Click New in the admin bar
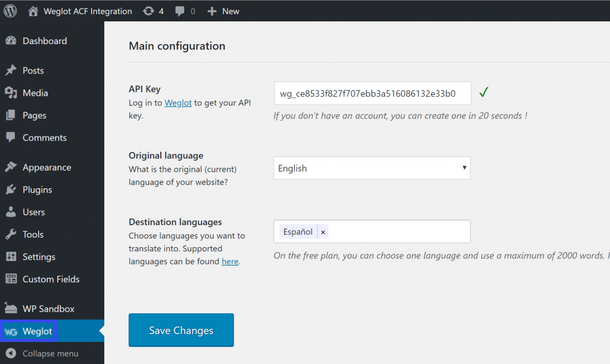This screenshot has width=610, height=364. click(x=231, y=11)
